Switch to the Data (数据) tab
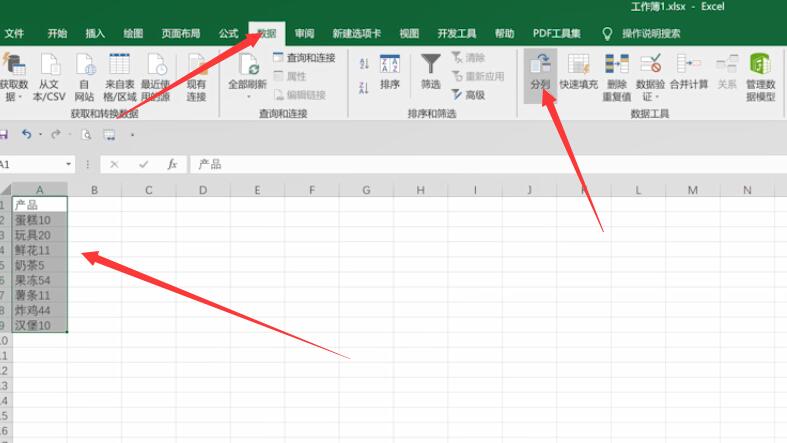Screen dimensions: 787x443 coord(267,34)
